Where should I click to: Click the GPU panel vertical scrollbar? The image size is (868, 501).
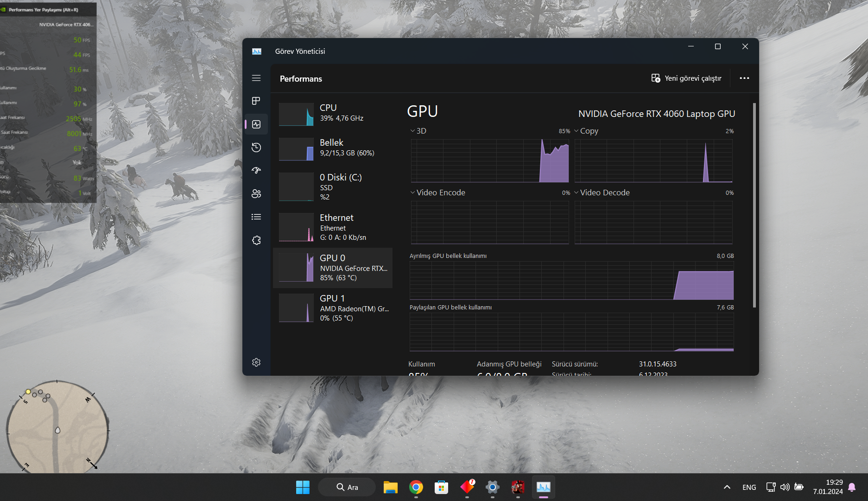coord(754,205)
